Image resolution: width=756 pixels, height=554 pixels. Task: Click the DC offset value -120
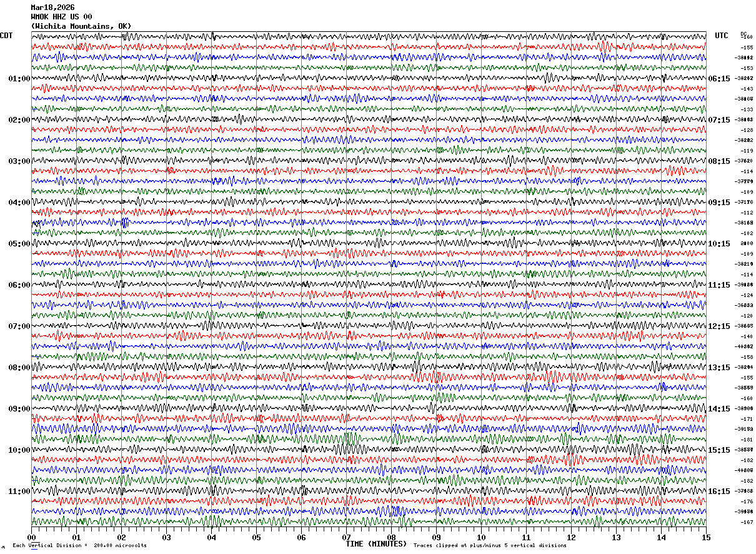tap(747, 316)
